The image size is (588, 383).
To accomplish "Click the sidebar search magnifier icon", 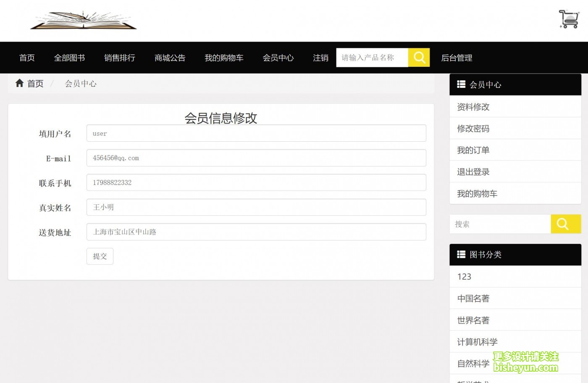I will click(565, 224).
